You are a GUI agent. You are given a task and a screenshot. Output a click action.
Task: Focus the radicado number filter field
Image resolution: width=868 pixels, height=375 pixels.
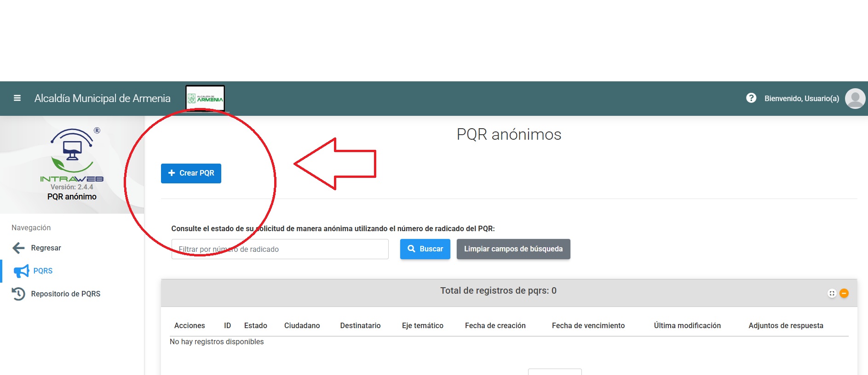click(x=280, y=249)
